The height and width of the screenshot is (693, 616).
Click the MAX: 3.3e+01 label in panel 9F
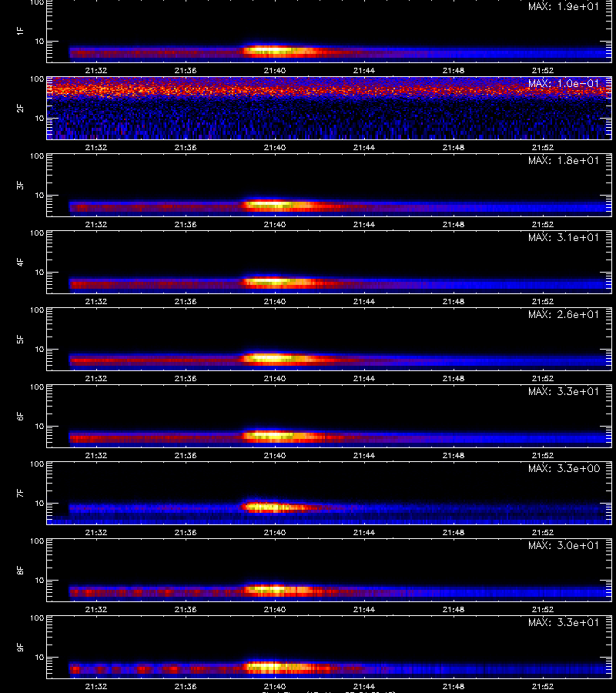point(564,622)
